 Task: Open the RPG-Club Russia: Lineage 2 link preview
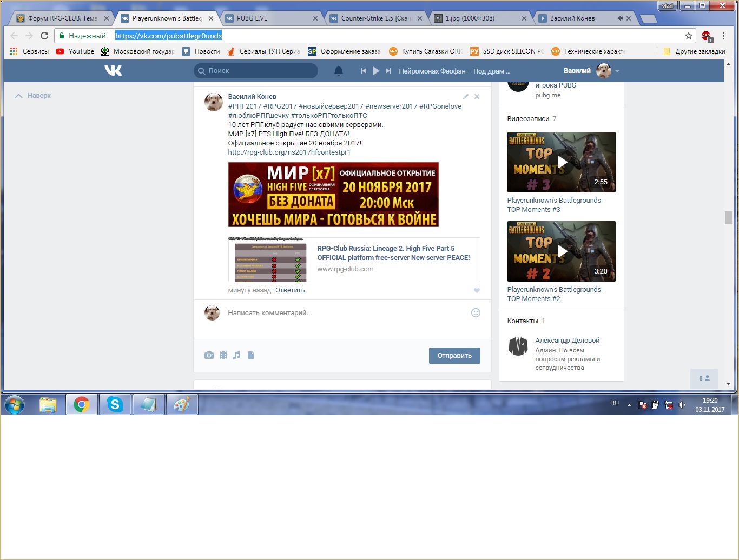[354, 260]
